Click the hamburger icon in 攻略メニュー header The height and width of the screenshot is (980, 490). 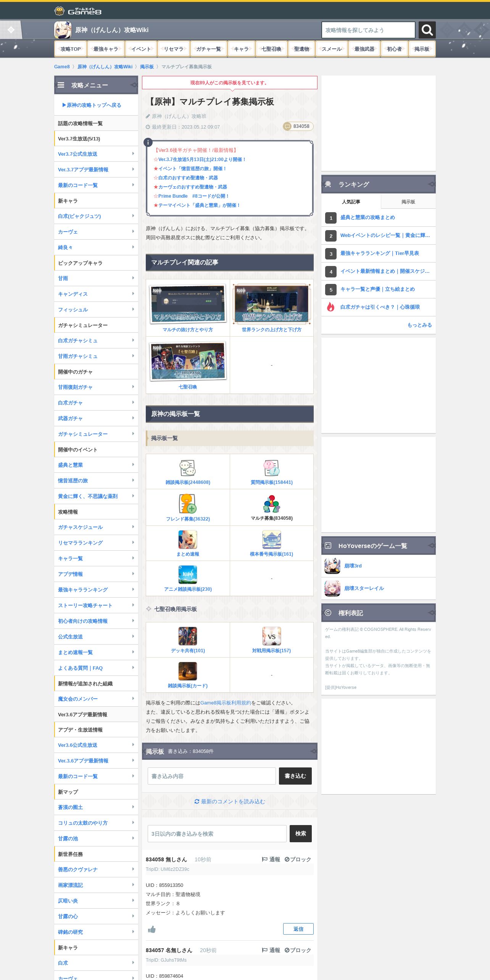pyautogui.click(x=61, y=85)
